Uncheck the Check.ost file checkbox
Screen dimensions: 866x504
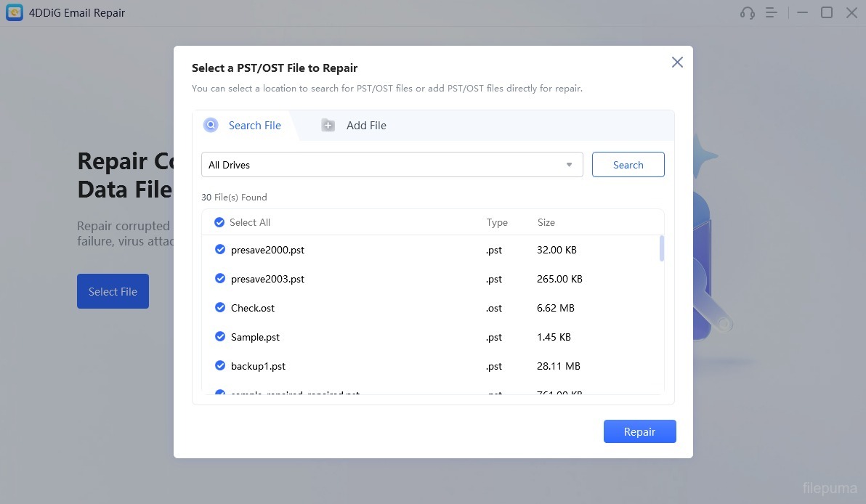click(x=220, y=307)
